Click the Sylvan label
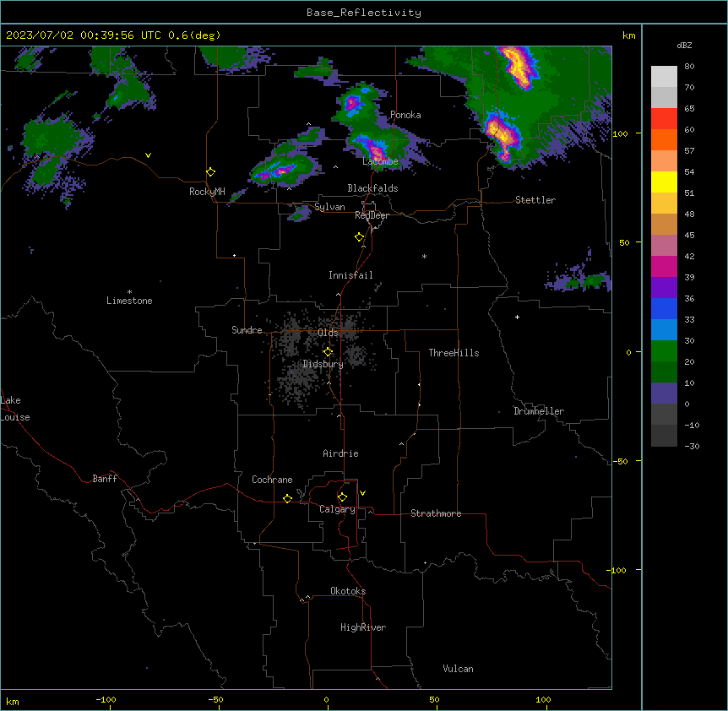The width and height of the screenshot is (728, 711). [x=329, y=207]
